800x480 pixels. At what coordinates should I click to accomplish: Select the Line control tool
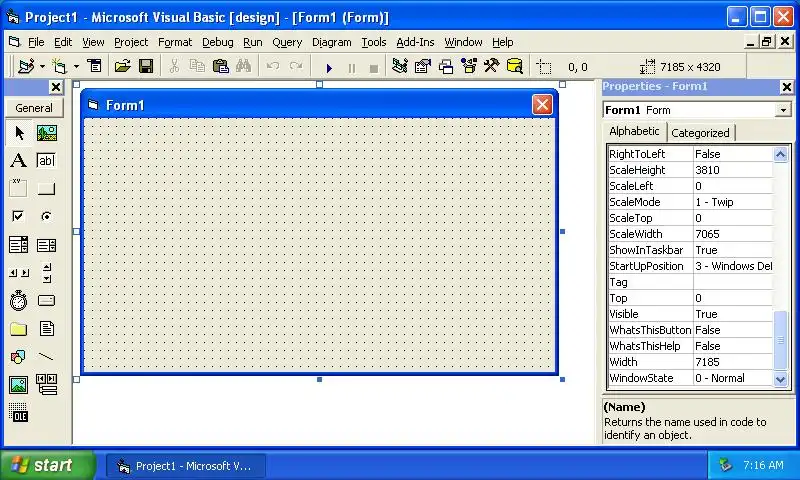tap(46, 357)
